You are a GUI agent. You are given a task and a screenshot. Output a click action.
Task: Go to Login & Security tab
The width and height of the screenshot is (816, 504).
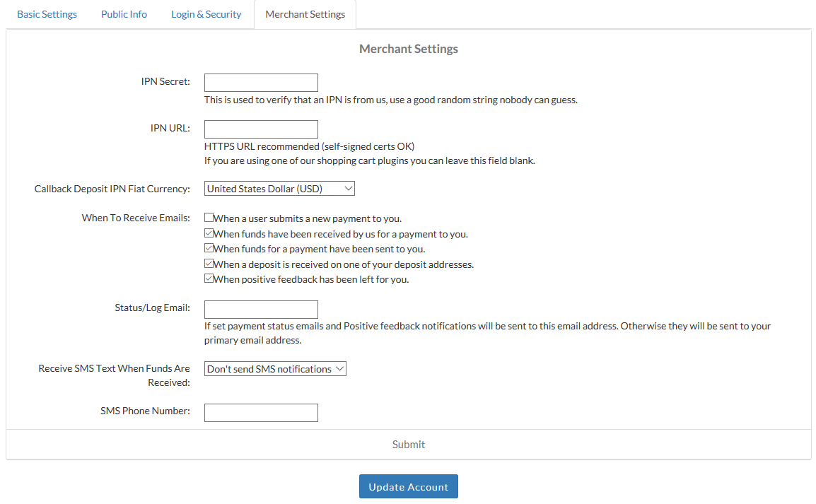tap(206, 14)
